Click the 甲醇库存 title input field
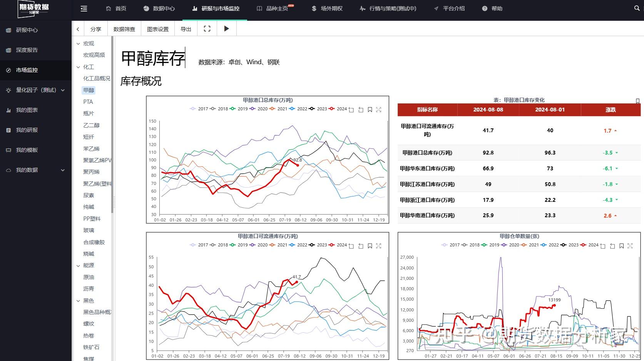 coord(152,58)
